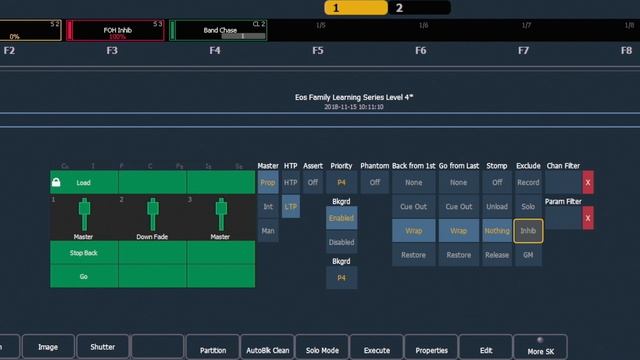Image resolution: width=640 pixels, height=360 pixels.
Task: Click the Stop Back button
Action: point(84,253)
